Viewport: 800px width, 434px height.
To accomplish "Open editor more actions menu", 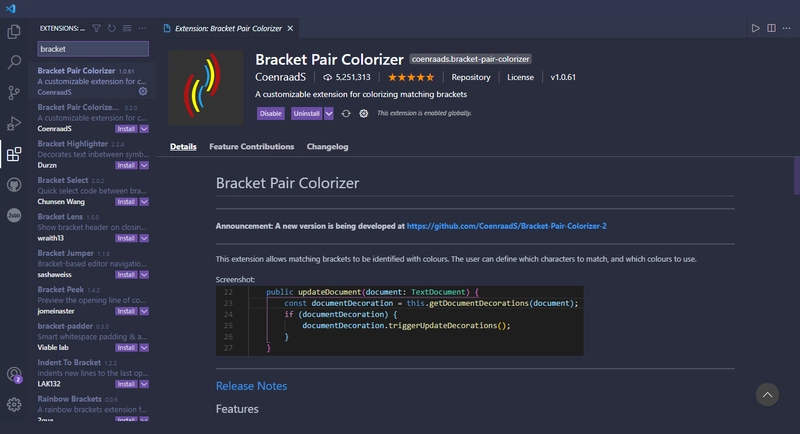I will [x=787, y=28].
